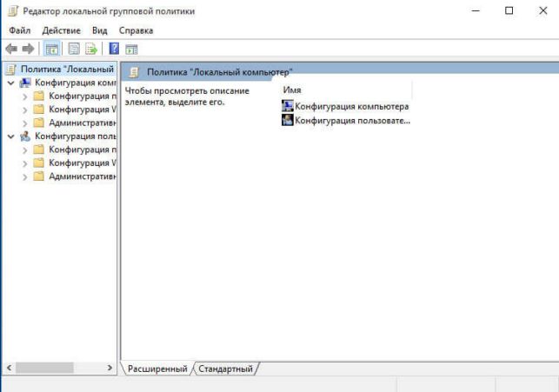
Task: Open the Справка menu
Action: (x=136, y=30)
